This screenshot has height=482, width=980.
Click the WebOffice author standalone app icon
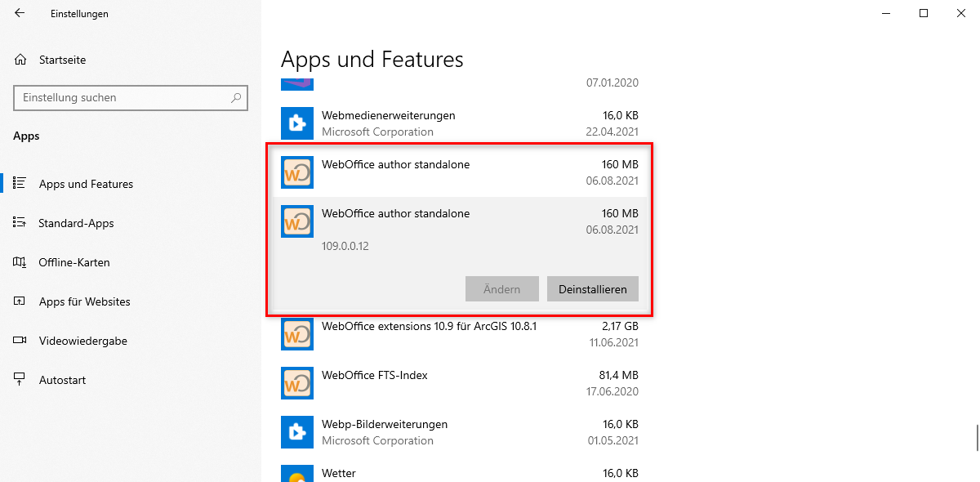[296, 172]
